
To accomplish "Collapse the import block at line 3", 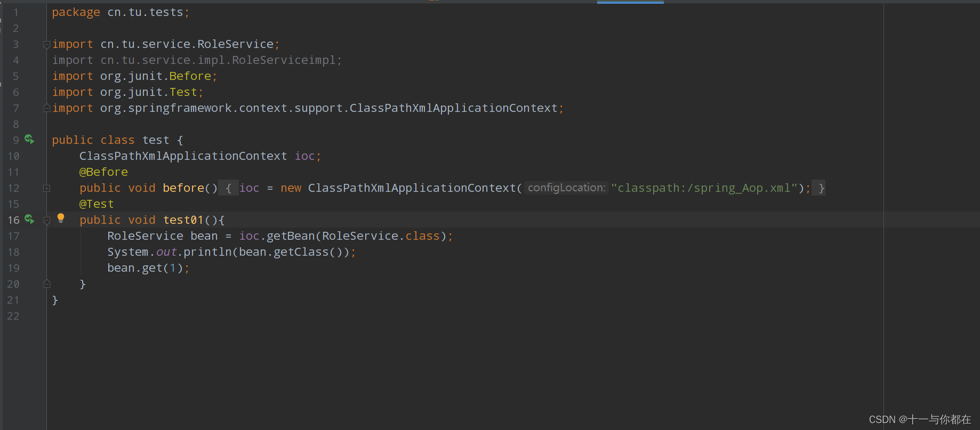I will pyautogui.click(x=47, y=45).
